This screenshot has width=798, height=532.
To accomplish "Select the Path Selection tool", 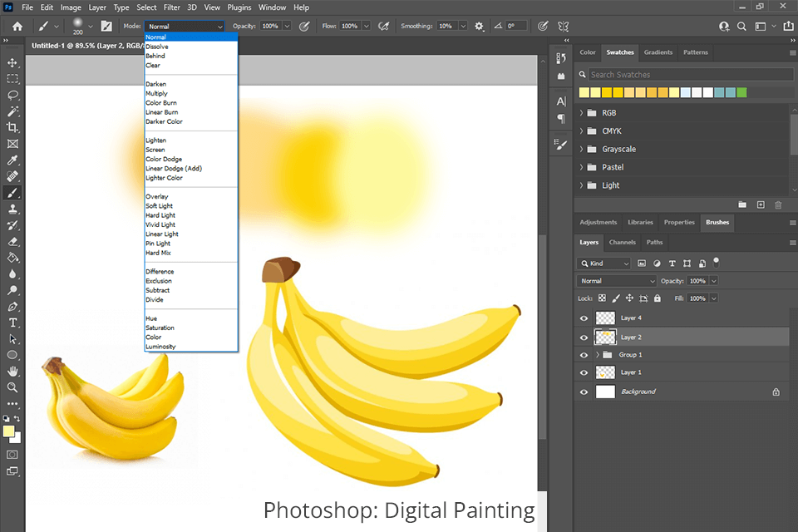I will click(12, 339).
